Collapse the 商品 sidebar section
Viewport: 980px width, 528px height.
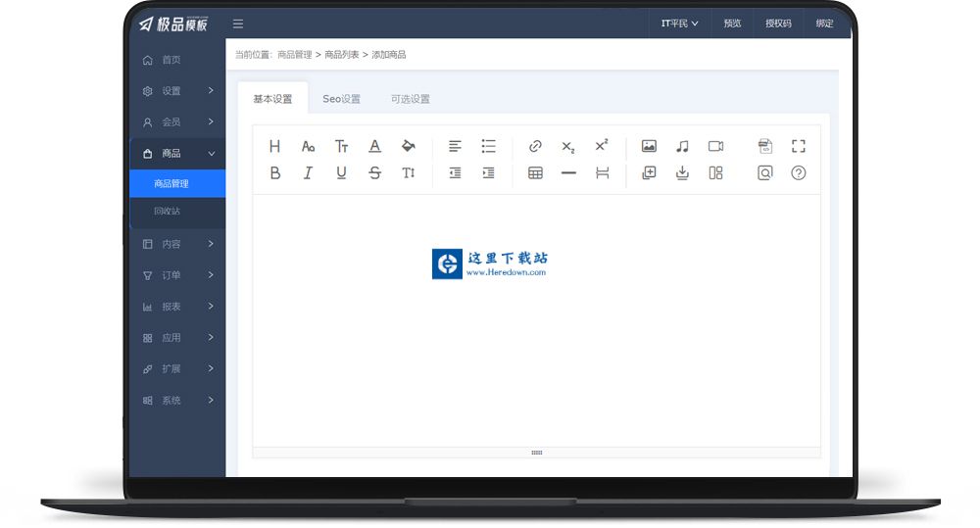point(176,154)
